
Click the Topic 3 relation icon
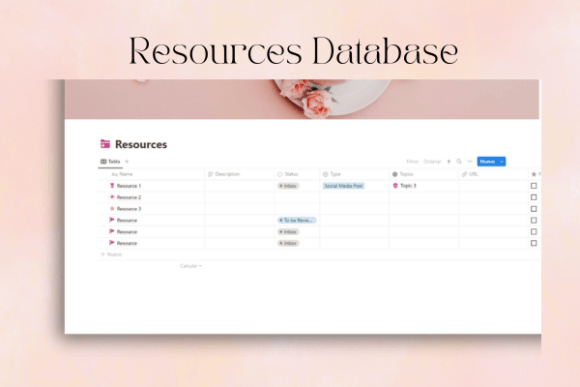click(x=395, y=186)
